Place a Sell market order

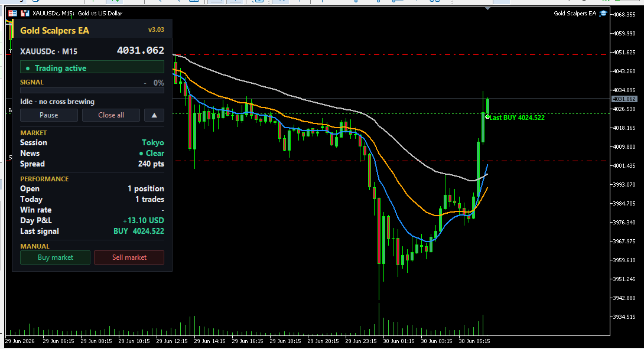click(129, 257)
